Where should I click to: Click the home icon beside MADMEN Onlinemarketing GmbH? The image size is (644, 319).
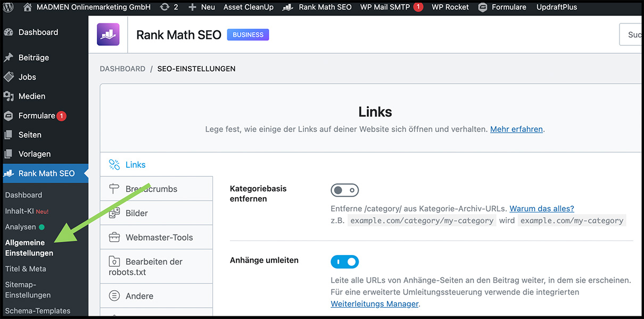pyautogui.click(x=28, y=7)
